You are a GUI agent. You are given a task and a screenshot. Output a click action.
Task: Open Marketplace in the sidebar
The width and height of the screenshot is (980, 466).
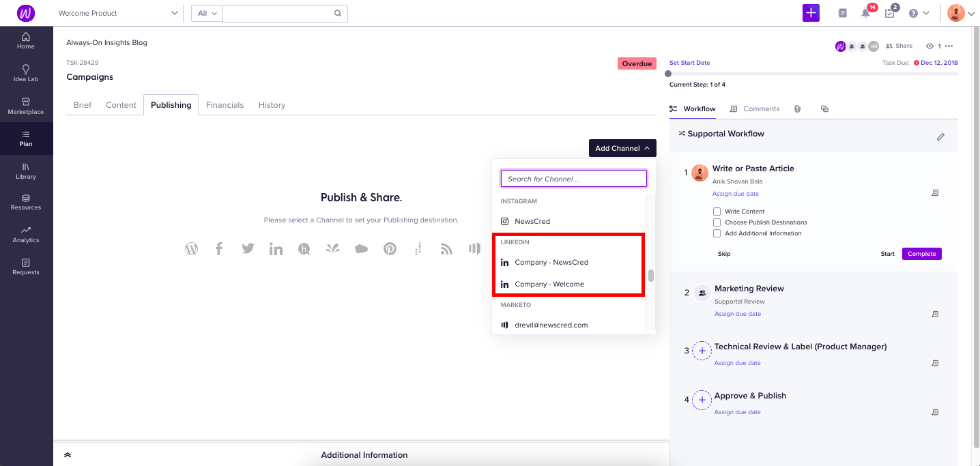[26, 106]
